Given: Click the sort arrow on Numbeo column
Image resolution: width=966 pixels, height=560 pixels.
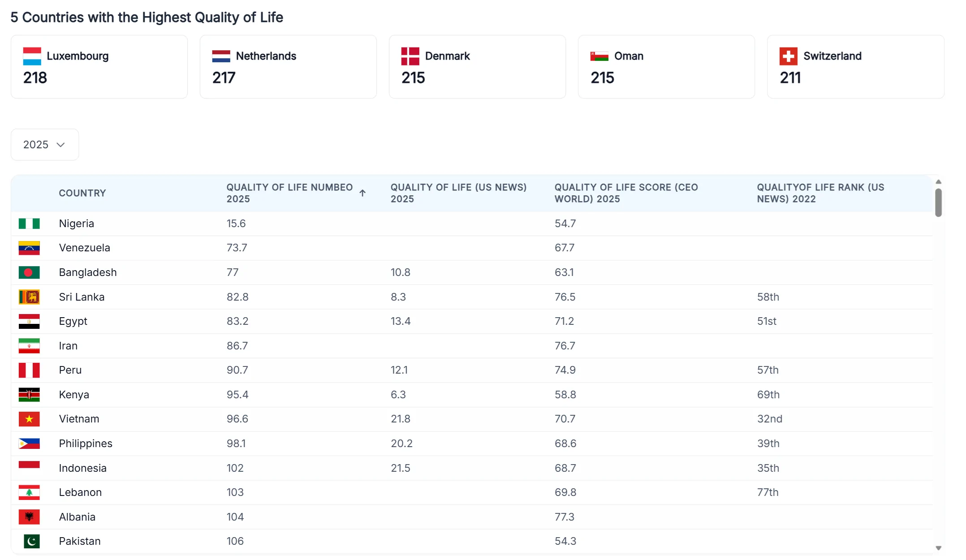Looking at the screenshot, I should 362,193.
